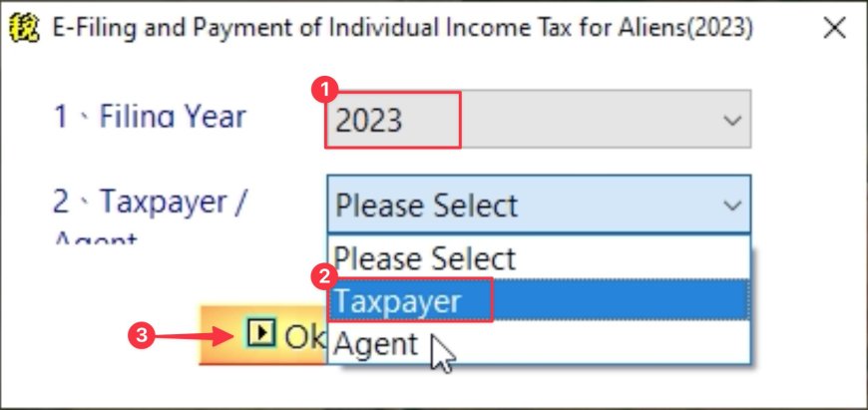
Task: Close the E-Filing dialog window
Action: click(834, 28)
